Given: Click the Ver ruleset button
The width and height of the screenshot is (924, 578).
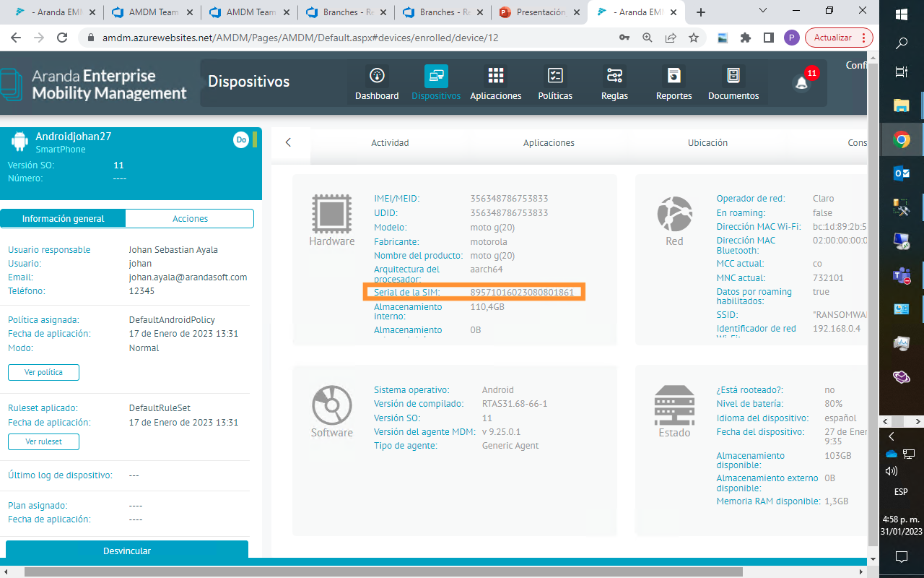Looking at the screenshot, I should click(x=43, y=441).
